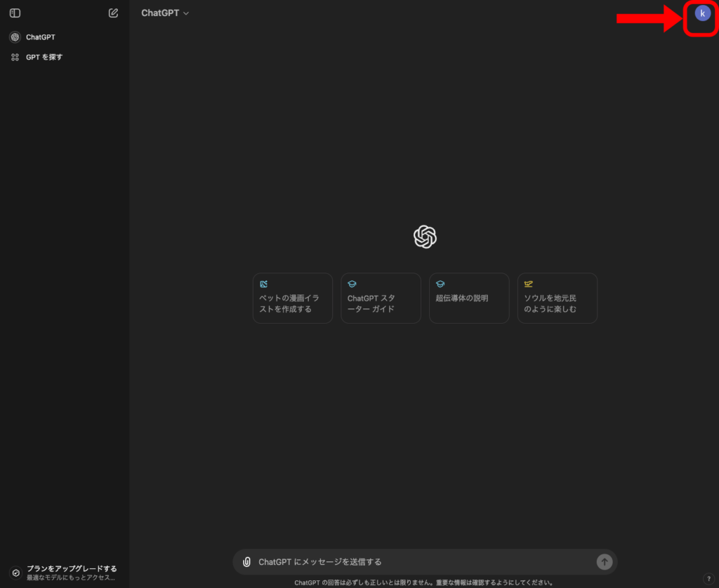Click the yellow airplane icon on the Seoul card

529,284
